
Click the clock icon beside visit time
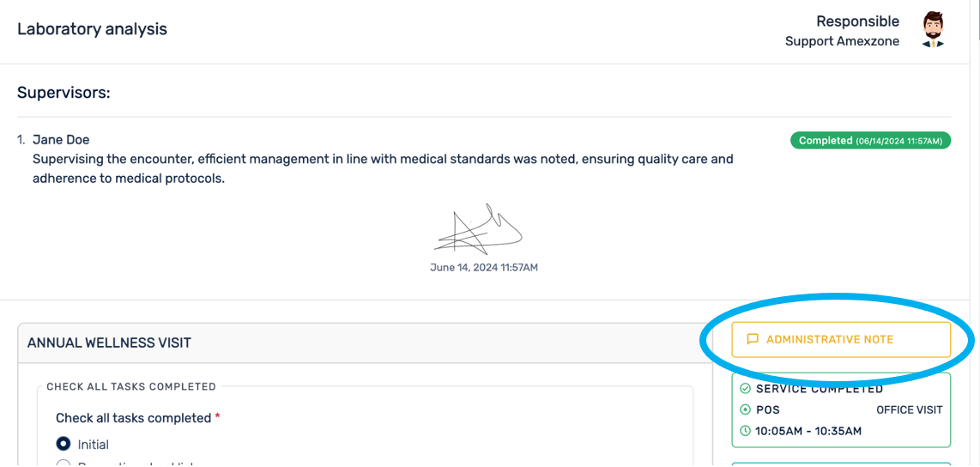[x=745, y=431]
